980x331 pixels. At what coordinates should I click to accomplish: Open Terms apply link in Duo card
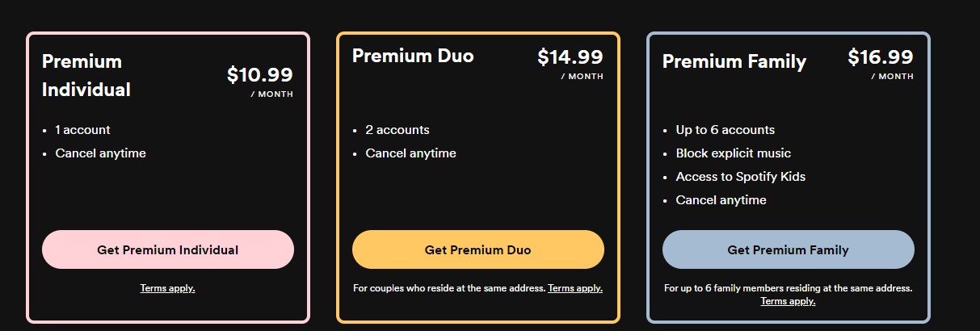click(x=575, y=288)
